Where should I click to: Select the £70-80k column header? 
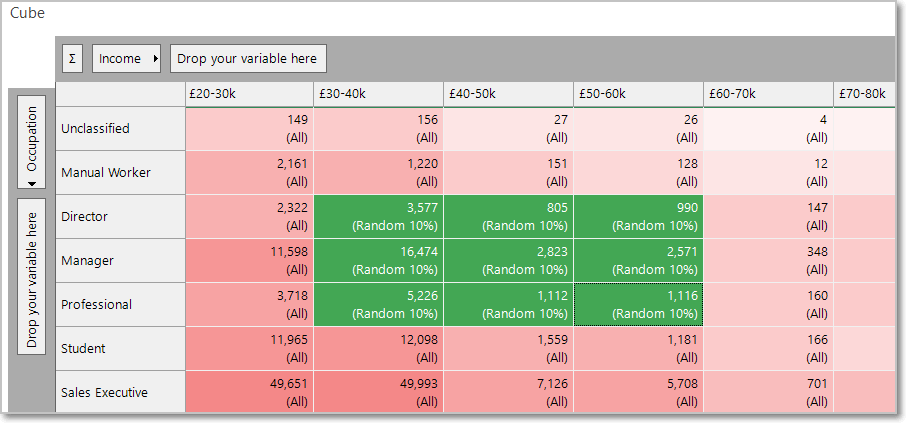[864, 94]
